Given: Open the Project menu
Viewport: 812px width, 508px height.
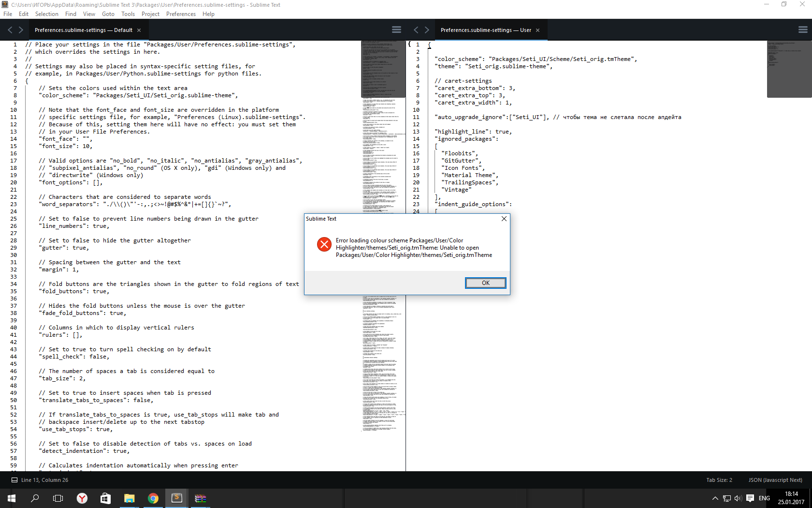Looking at the screenshot, I should pos(150,14).
